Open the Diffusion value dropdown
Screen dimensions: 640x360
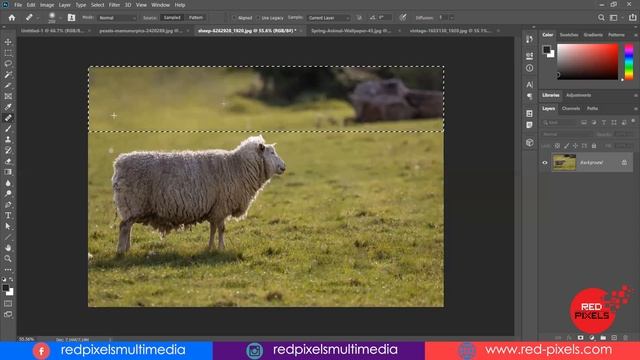tap(451, 18)
